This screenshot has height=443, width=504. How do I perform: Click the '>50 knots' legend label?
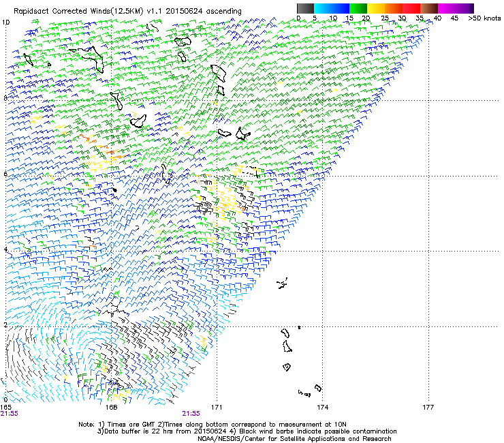tap(484, 18)
